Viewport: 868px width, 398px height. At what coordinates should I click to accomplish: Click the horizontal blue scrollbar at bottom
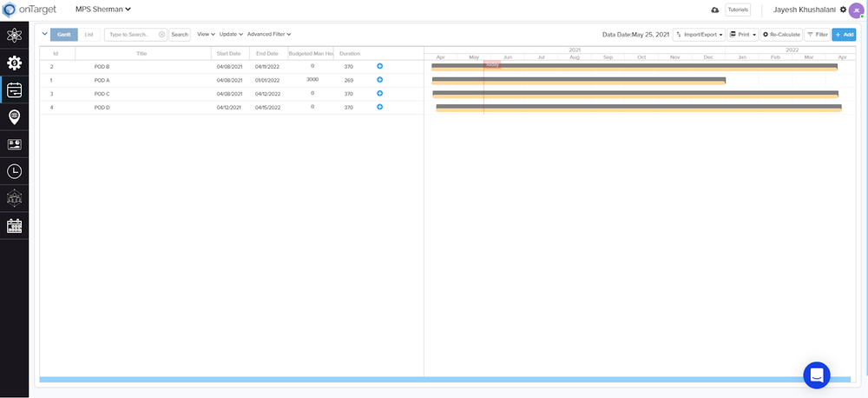[x=445, y=379]
